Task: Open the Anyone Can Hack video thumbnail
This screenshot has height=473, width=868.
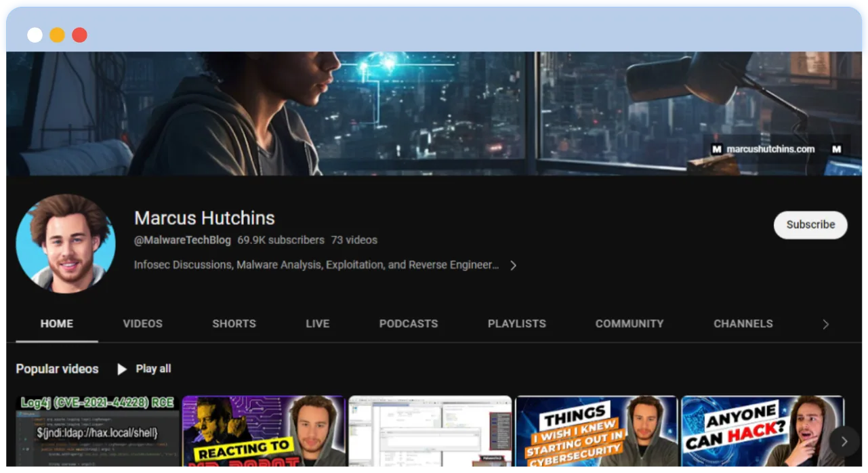Action: (x=763, y=431)
